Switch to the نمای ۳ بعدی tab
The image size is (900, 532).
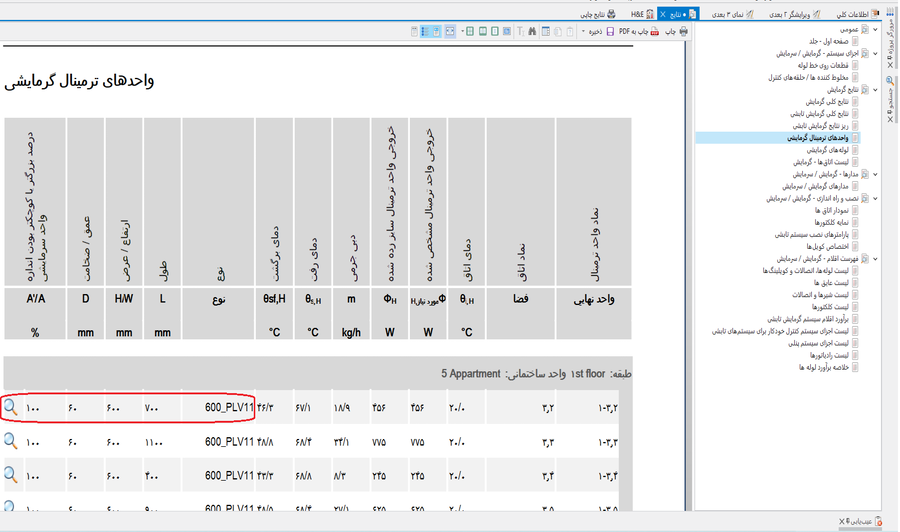(x=734, y=14)
